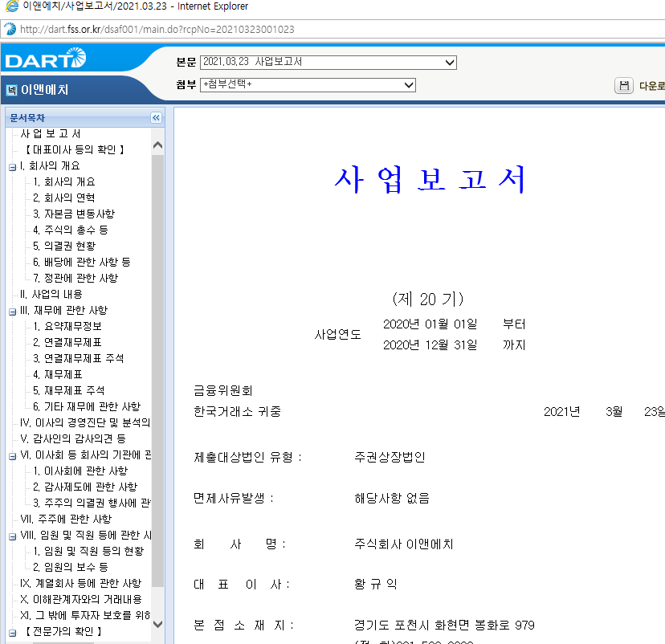This screenshot has width=665, height=644.
Task: Click the page favicon in the address bar
Action: click(x=10, y=29)
